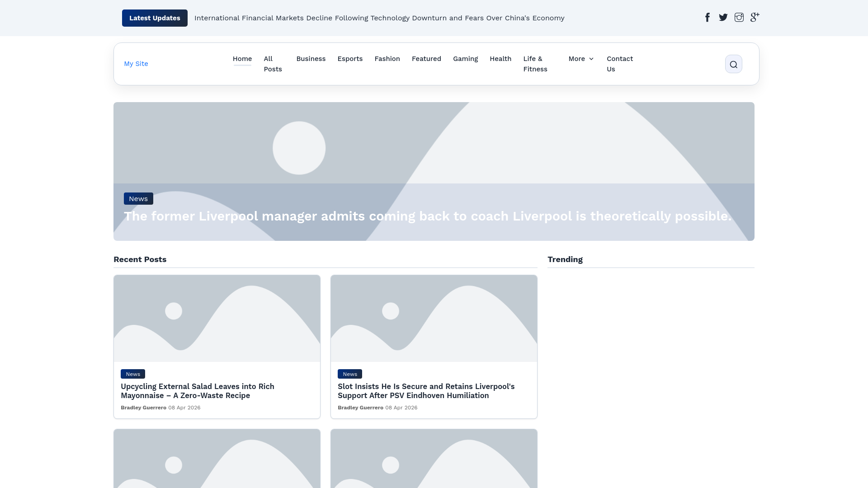This screenshot has height=488, width=868.
Task: Open Life & Fitness category
Action: tap(535, 64)
